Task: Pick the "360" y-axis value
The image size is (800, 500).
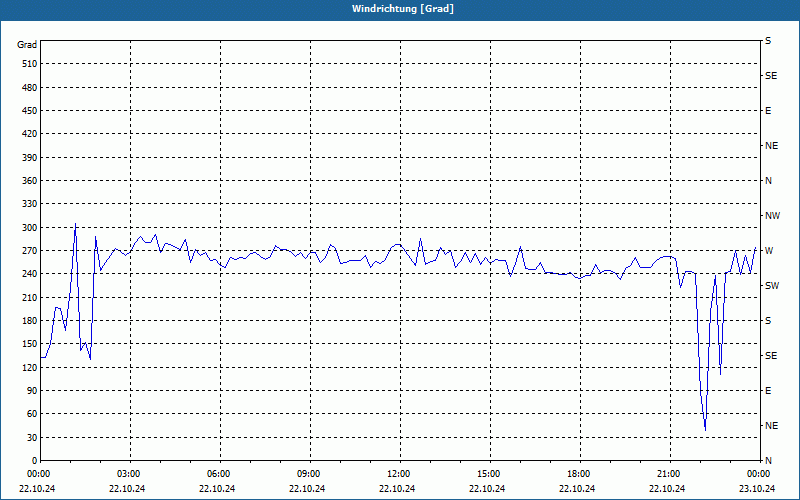Action: [x=30, y=181]
